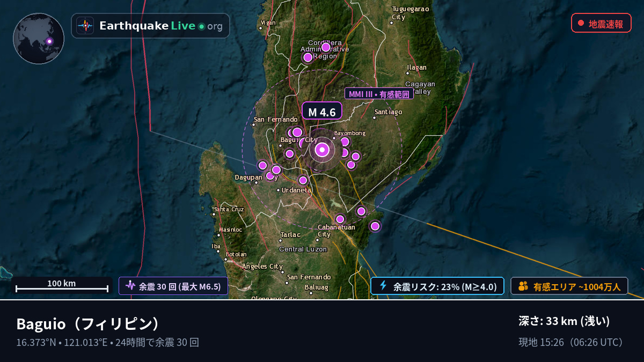Click the waveform icon beside 余震 30 回

130,285
